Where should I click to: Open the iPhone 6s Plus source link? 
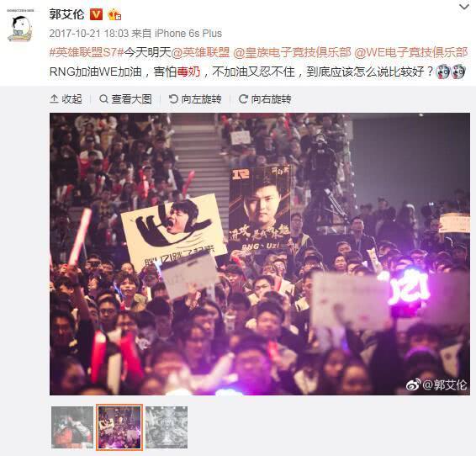point(188,34)
